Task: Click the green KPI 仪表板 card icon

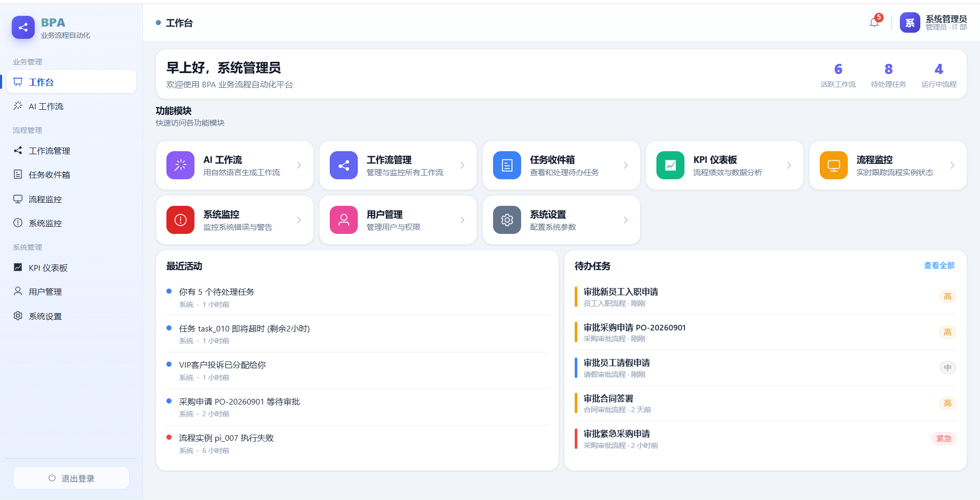Action: tap(670, 165)
